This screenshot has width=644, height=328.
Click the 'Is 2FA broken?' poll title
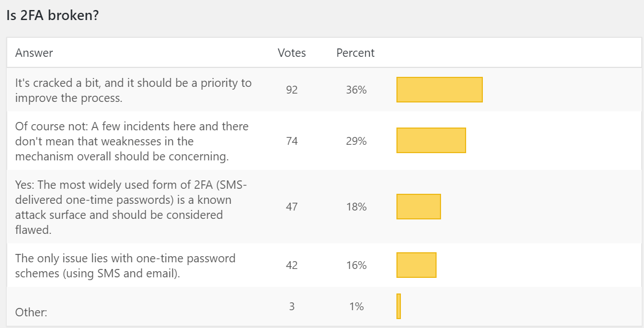(x=52, y=16)
